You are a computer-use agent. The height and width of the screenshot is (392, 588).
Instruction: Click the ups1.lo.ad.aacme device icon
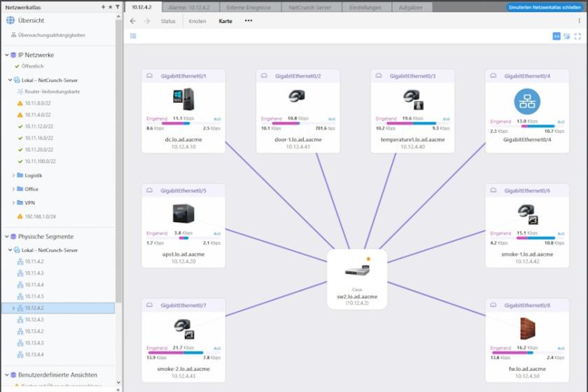pyautogui.click(x=183, y=213)
